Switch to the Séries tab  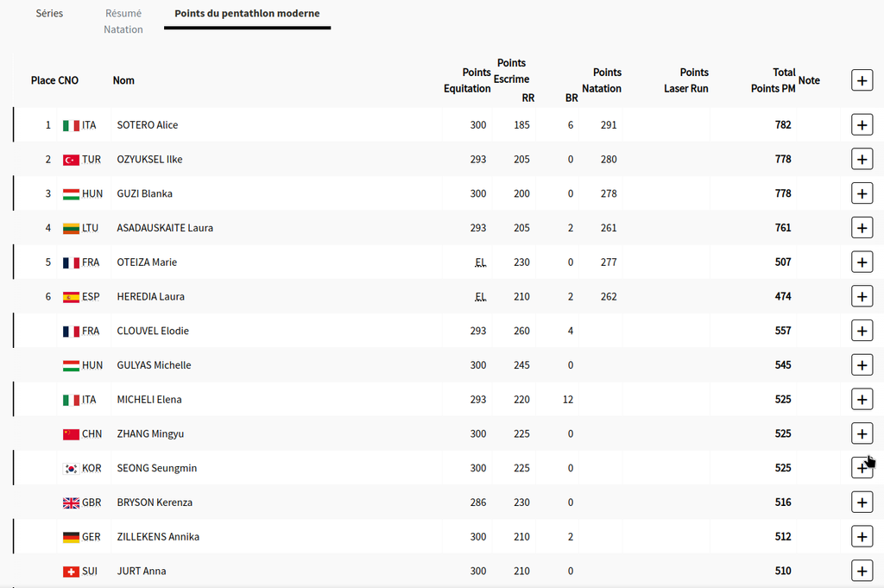coord(49,14)
